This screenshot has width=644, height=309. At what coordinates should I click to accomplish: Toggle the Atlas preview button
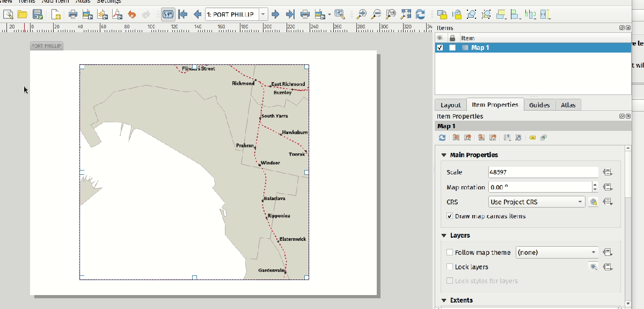coord(169,14)
